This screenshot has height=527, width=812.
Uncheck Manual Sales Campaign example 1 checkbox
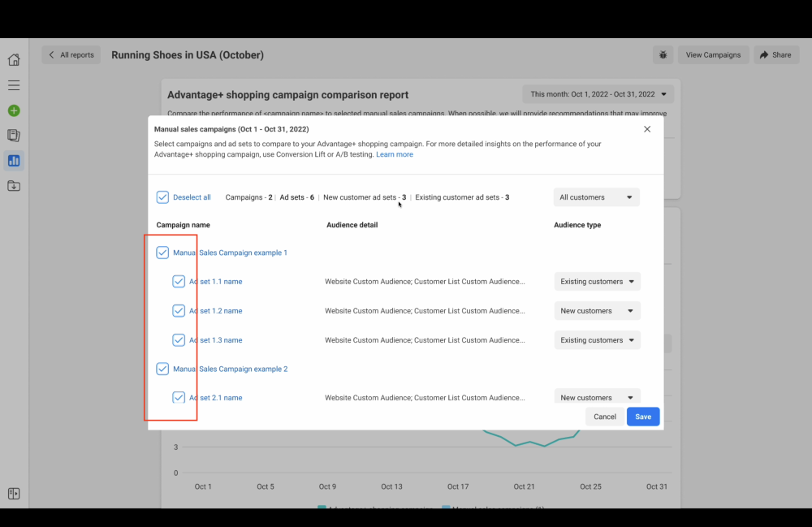point(162,253)
